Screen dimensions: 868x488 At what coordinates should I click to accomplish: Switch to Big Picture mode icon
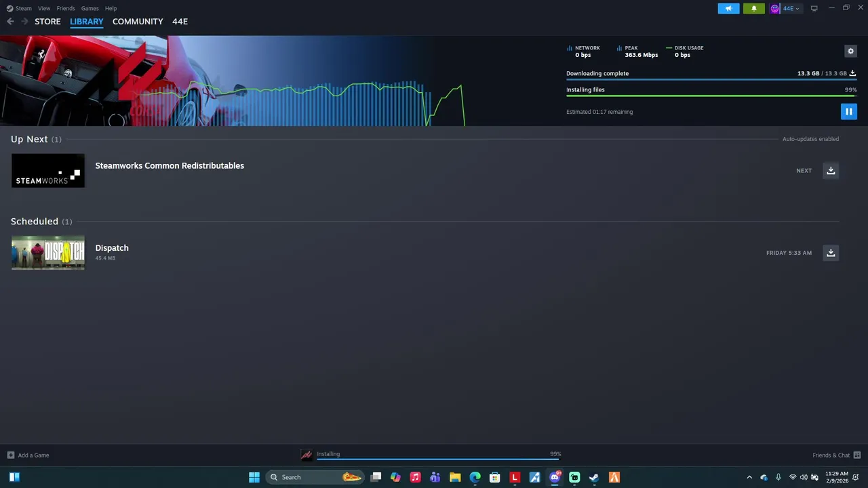coord(814,8)
